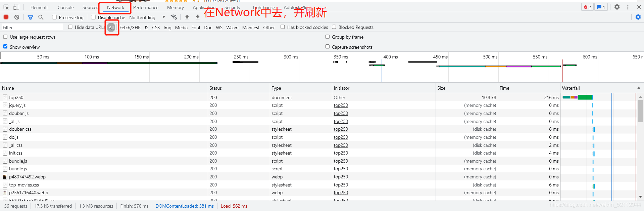Open top250 initiator link for douban.css

341,129
